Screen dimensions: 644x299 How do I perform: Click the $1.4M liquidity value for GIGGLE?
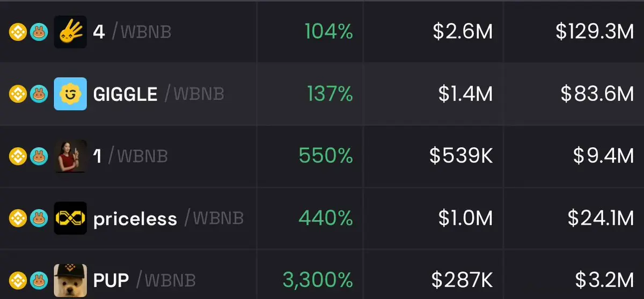coord(465,94)
